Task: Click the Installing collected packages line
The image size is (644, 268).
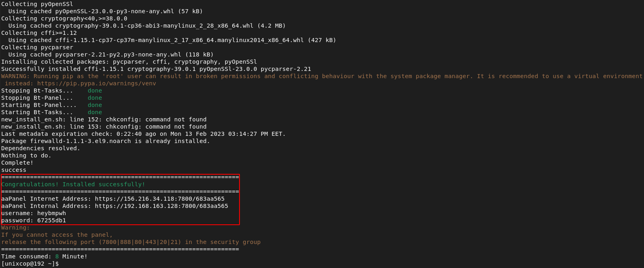Action: [129, 62]
